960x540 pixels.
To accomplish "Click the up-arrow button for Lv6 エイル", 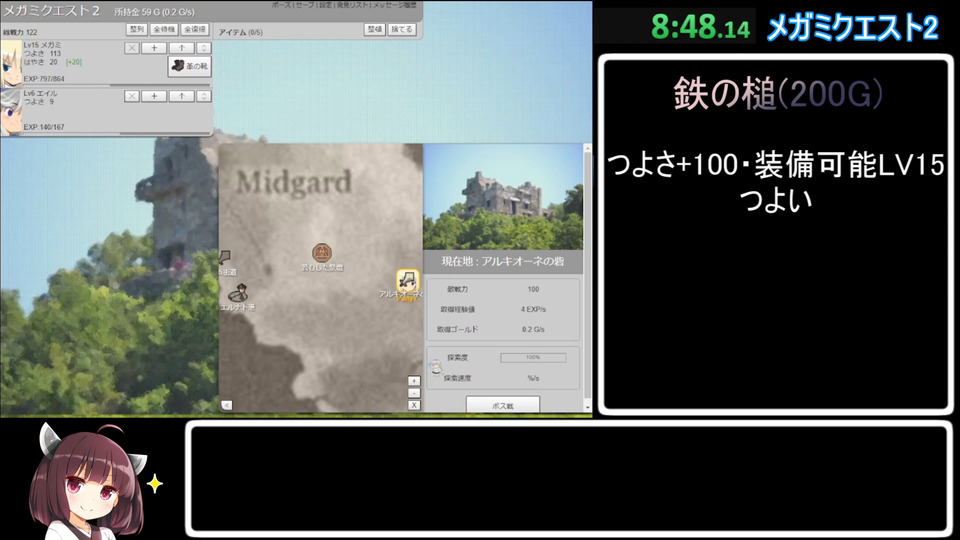I will [182, 96].
